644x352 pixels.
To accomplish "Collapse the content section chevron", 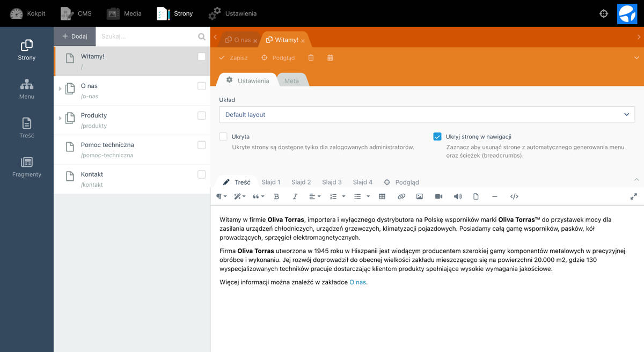I will (x=636, y=180).
